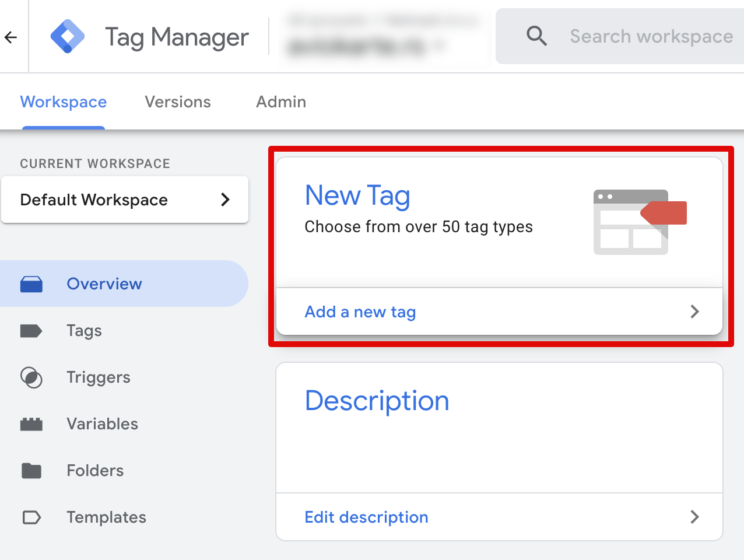Click the Tags sidebar icon
Viewport: 744px width, 560px height.
point(31,331)
